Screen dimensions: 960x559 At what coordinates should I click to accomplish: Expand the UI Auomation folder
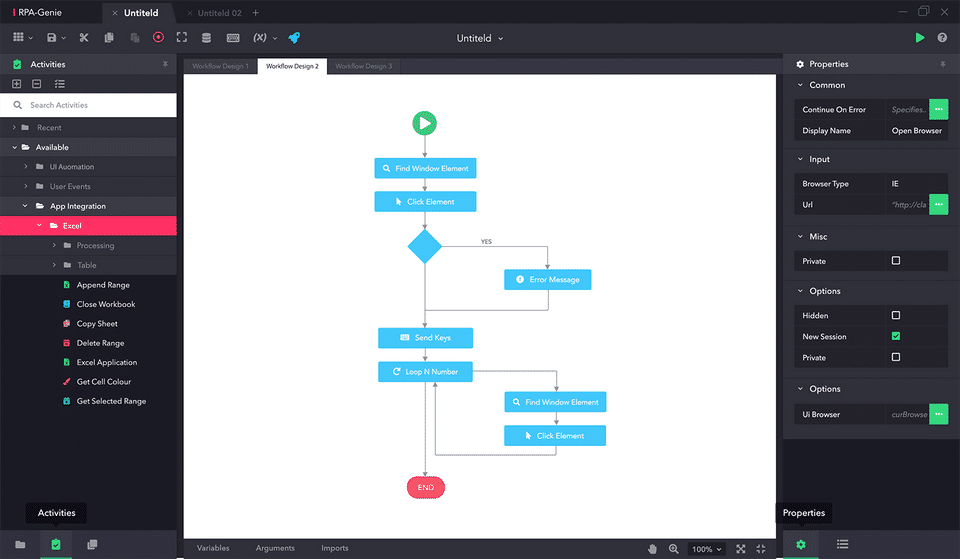[26, 167]
